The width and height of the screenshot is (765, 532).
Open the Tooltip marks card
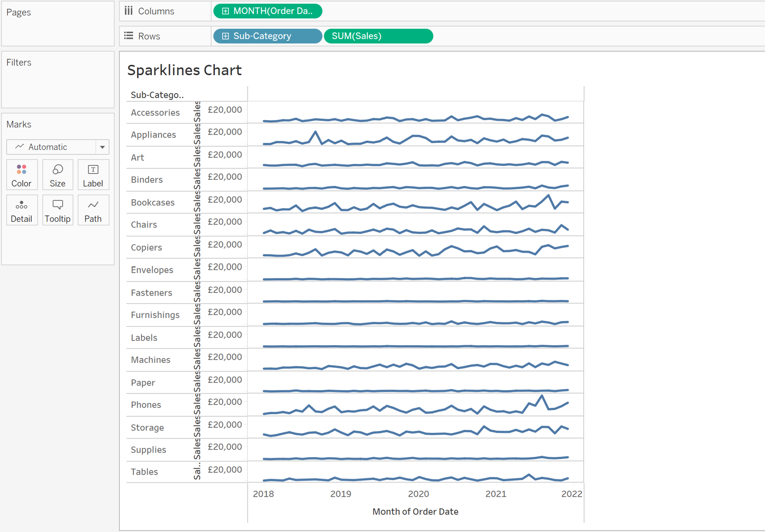pos(57,211)
